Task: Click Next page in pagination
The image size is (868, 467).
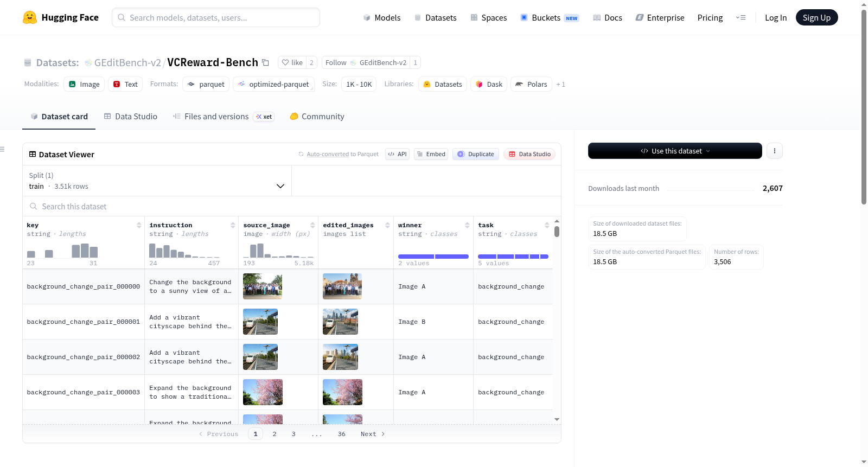Action: [x=373, y=434]
